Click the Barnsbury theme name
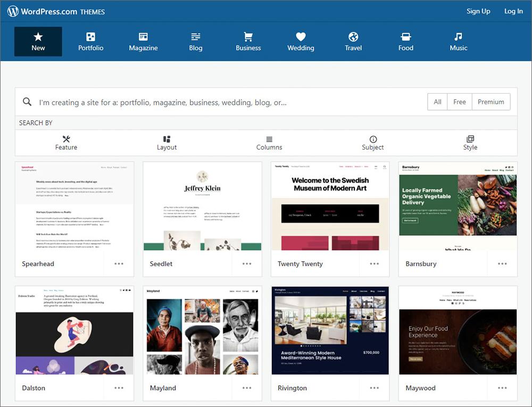Viewport: 532px width, 407px height. [x=421, y=263]
